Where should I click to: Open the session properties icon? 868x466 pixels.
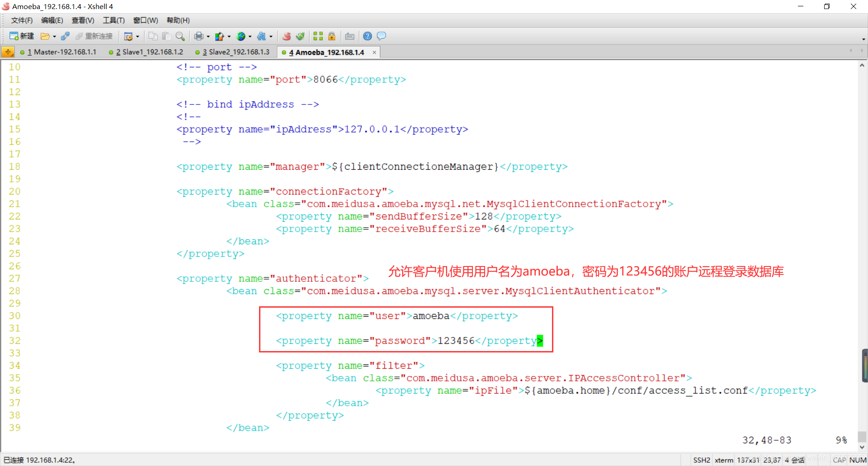click(x=128, y=36)
